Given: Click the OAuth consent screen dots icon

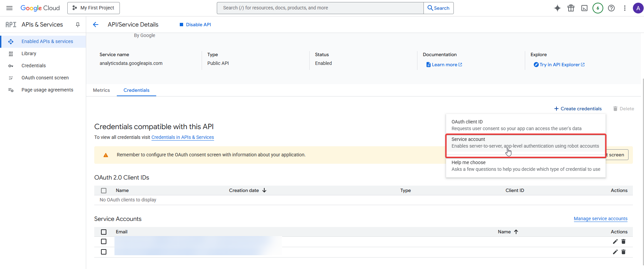Looking at the screenshot, I should point(11,78).
